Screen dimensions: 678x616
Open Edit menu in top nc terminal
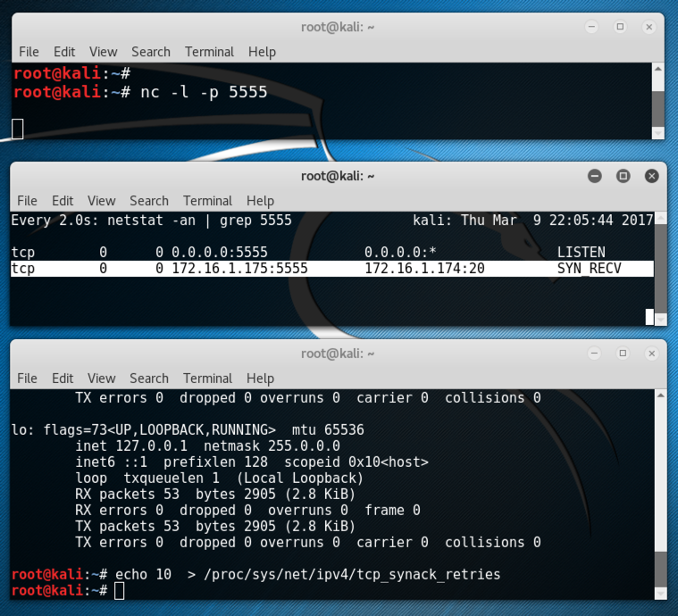[x=64, y=52]
